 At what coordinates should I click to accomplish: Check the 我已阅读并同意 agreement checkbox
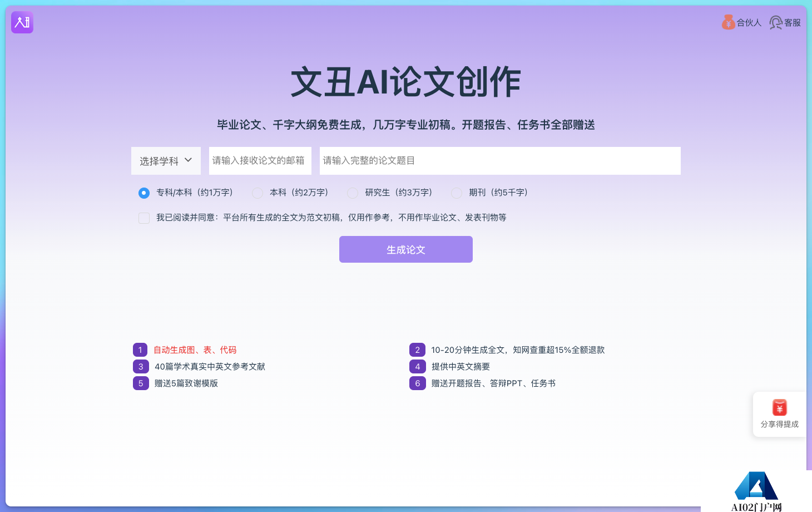click(144, 218)
